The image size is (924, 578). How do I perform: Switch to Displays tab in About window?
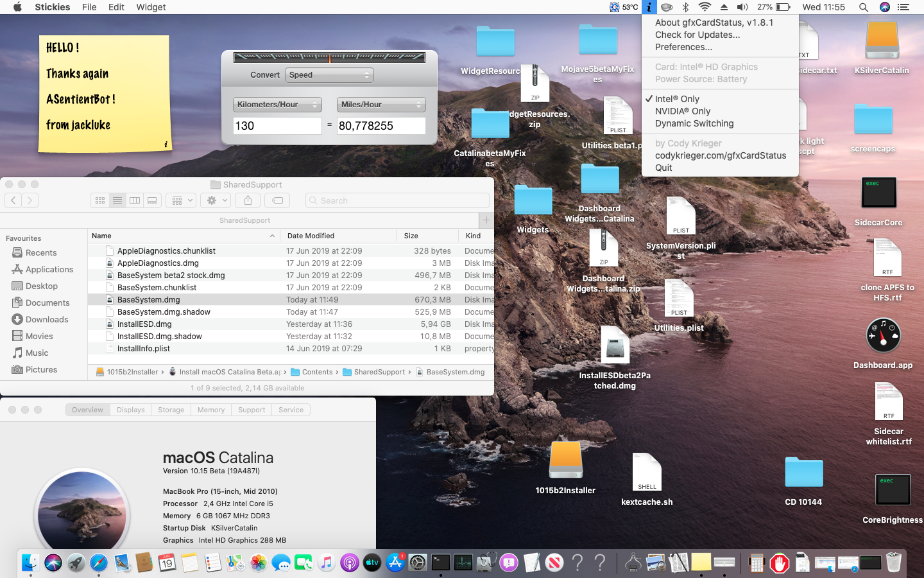(x=131, y=410)
